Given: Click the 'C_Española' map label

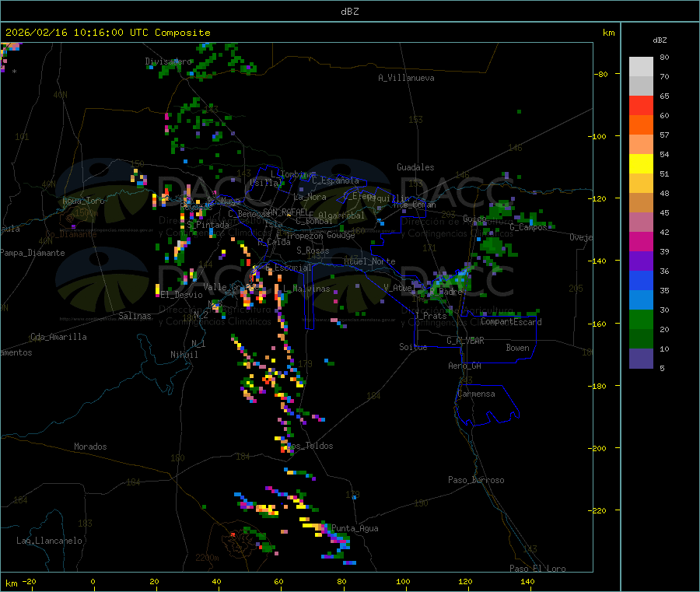Looking at the screenshot, I should [336, 180].
